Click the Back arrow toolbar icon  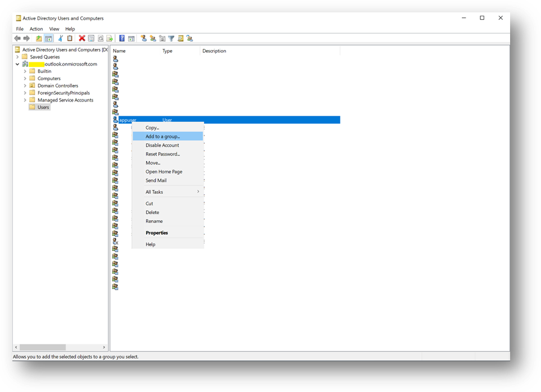coord(17,38)
